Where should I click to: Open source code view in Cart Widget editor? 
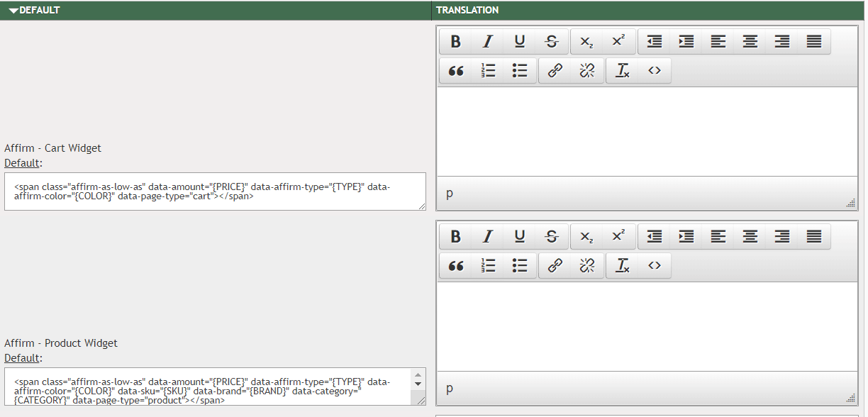point(655,71)
